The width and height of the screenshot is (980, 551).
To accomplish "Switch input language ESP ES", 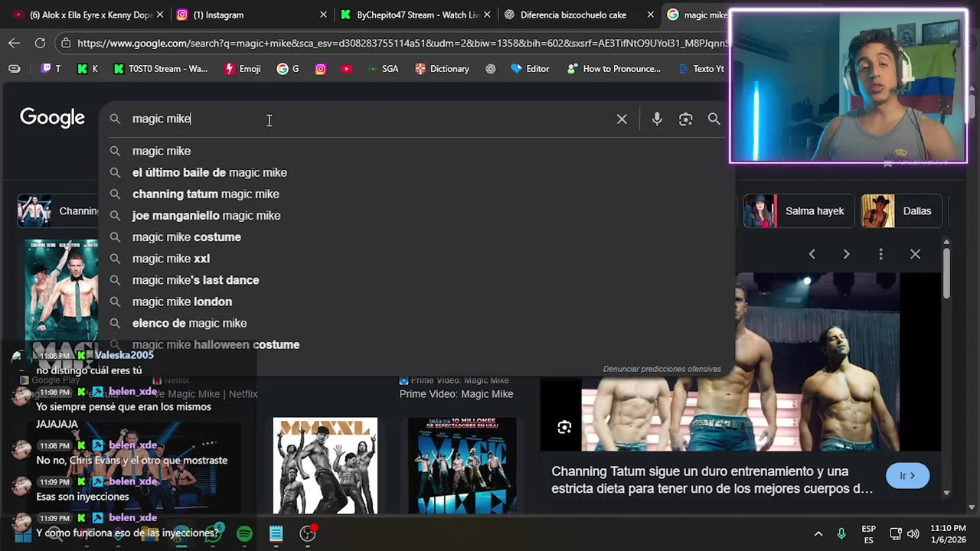I will click(868, 533).
